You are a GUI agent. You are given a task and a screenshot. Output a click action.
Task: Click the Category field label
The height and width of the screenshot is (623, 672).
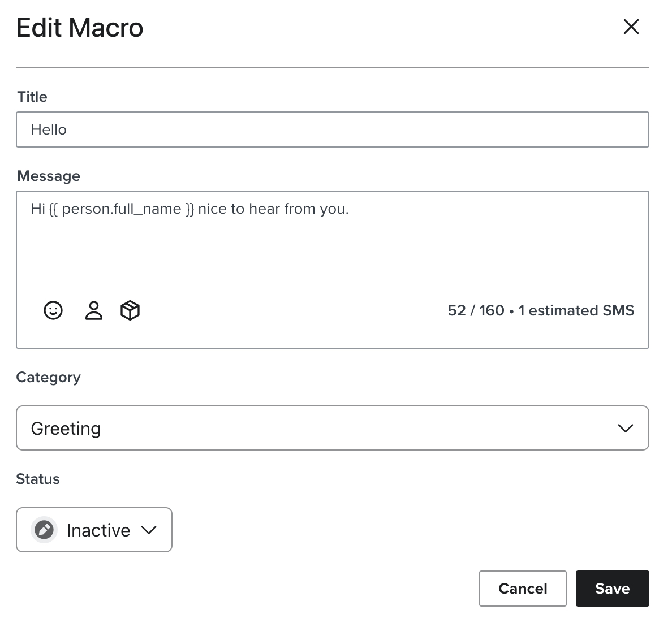[48, 377]
